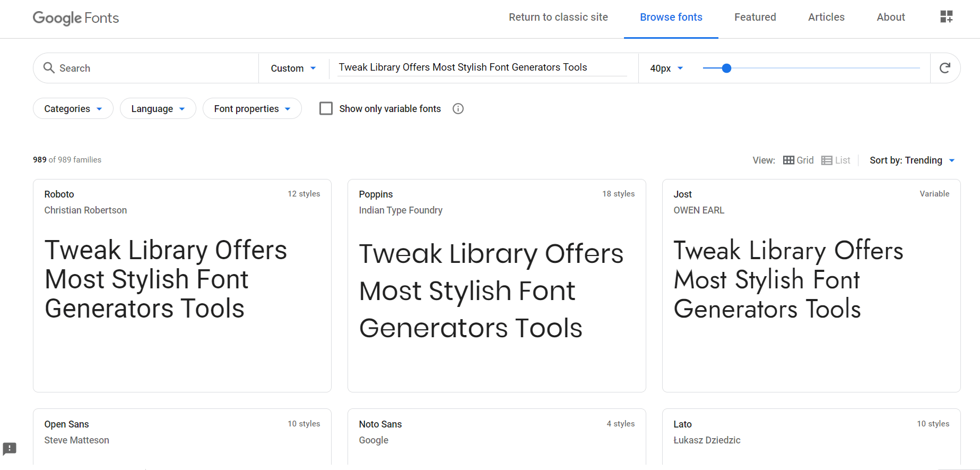Open the About tab
The image size is (980, 470).
[891, 17]
